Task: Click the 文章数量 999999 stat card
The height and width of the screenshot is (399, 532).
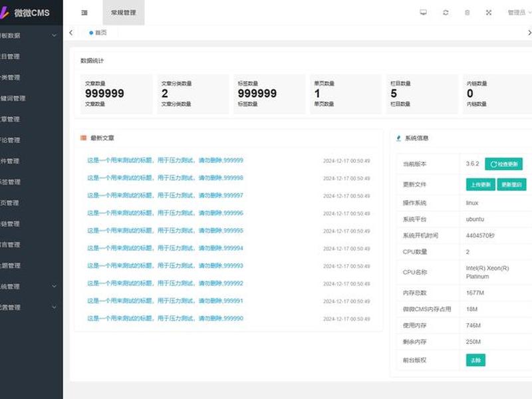Action: click(116, 94)
